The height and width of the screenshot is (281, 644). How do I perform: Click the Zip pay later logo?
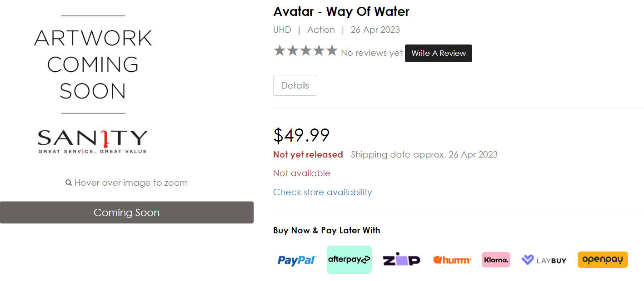click(x=401, y=259)
